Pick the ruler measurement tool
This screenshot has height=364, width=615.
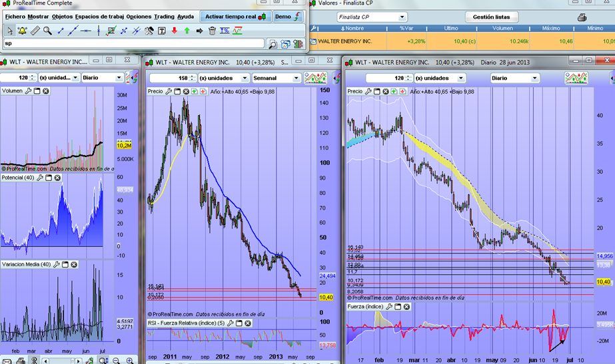[35, 31]
